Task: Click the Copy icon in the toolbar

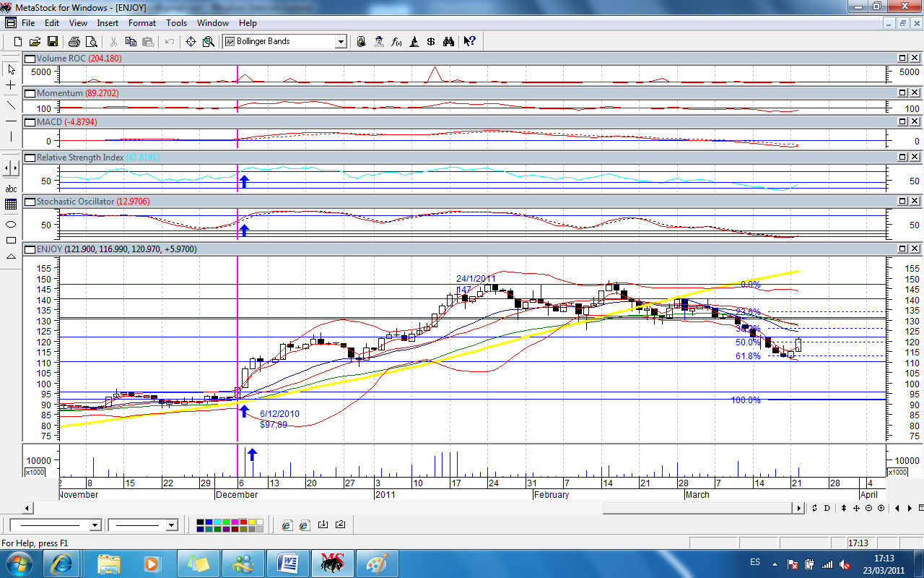Action: 131,41
